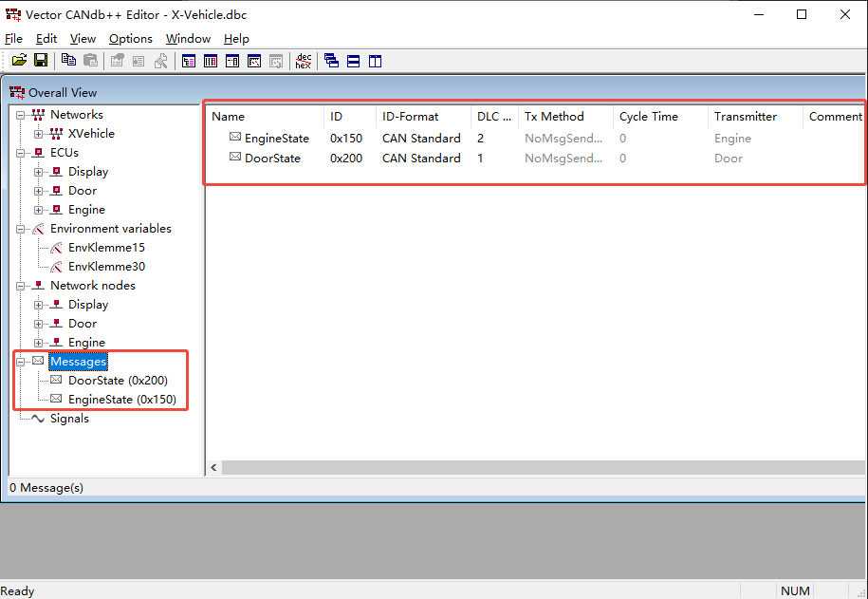The image size is (868, 599).
Task: Open the third view window toolbar icon
Action: click(x=232, y=61)
